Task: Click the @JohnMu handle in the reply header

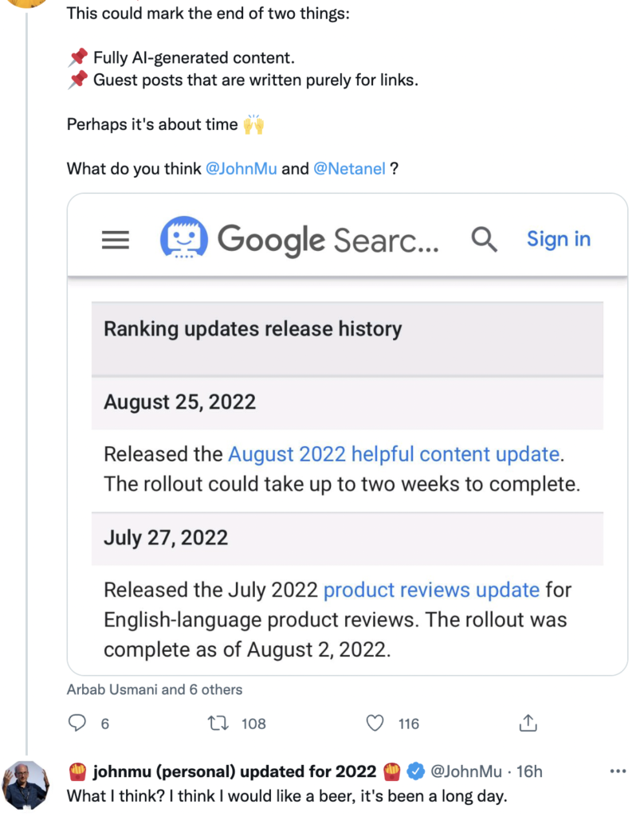Action: pos(466,771)
